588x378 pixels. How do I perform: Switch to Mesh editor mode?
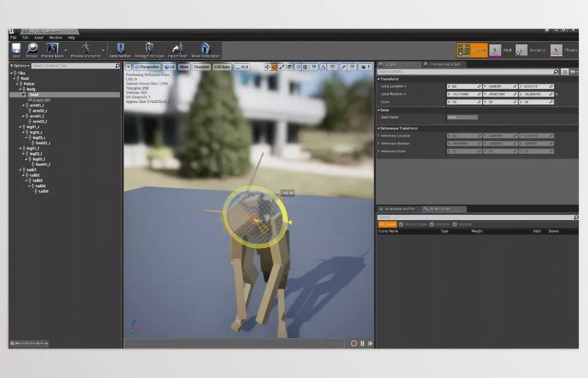501,50
